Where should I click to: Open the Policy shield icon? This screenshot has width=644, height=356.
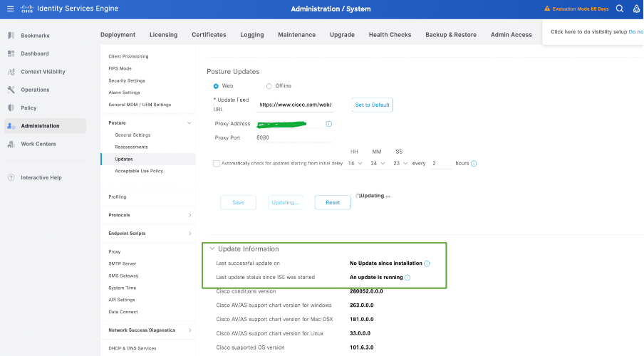point(11,108)
